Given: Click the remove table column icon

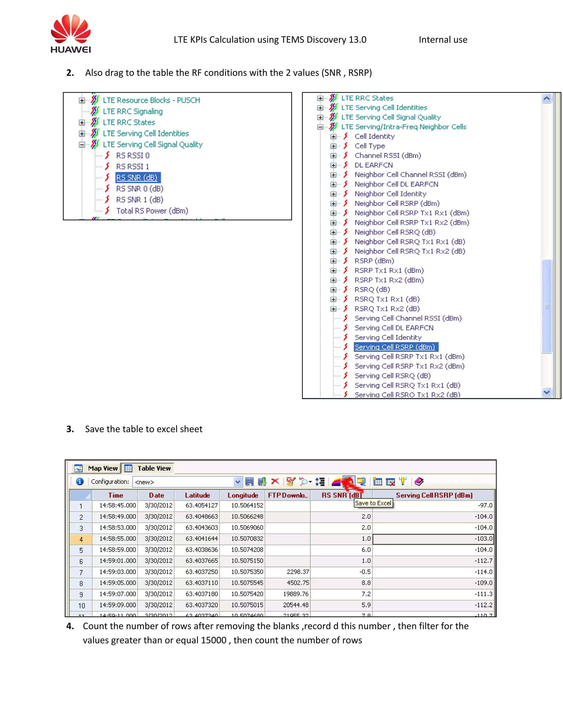Looking at the screenshot, I should pos(390,481).
